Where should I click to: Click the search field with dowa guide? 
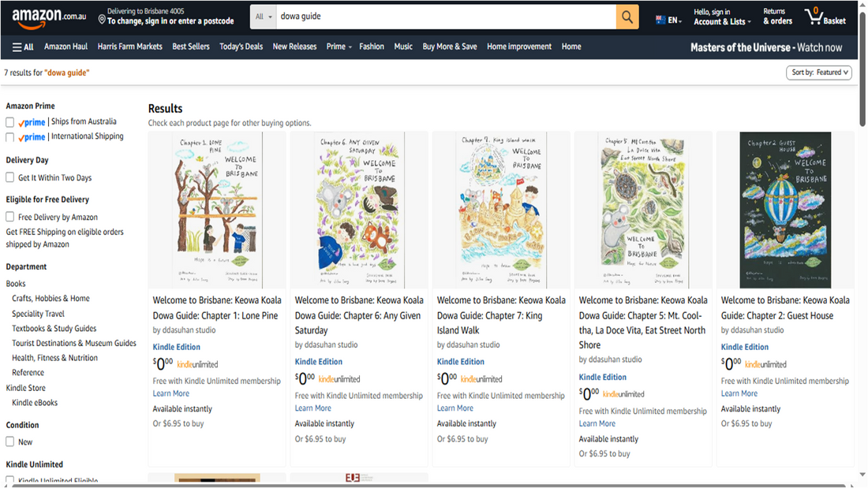tap(446, 17)
